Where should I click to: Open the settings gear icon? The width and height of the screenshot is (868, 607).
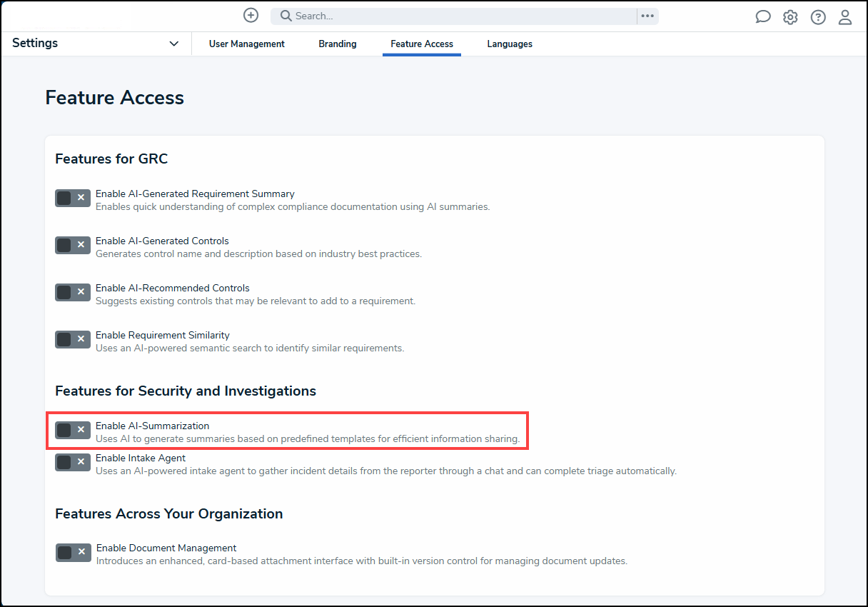point(790,17)
